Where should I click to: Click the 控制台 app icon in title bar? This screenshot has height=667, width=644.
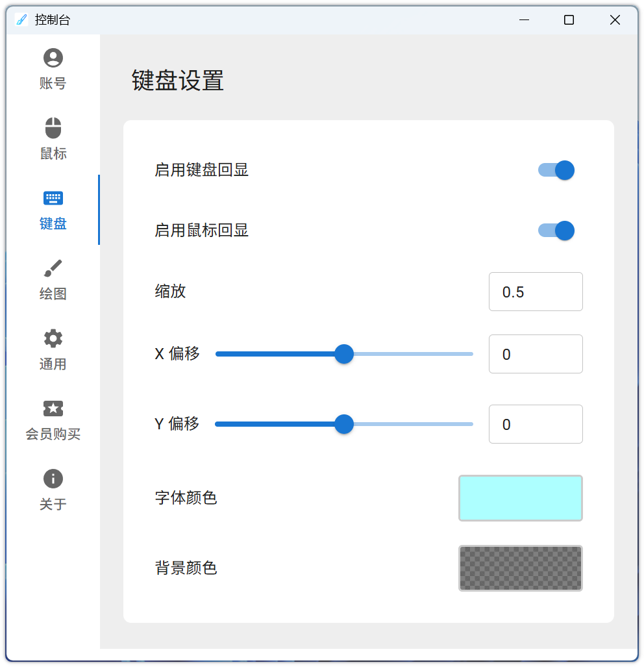tap(21, 20)
